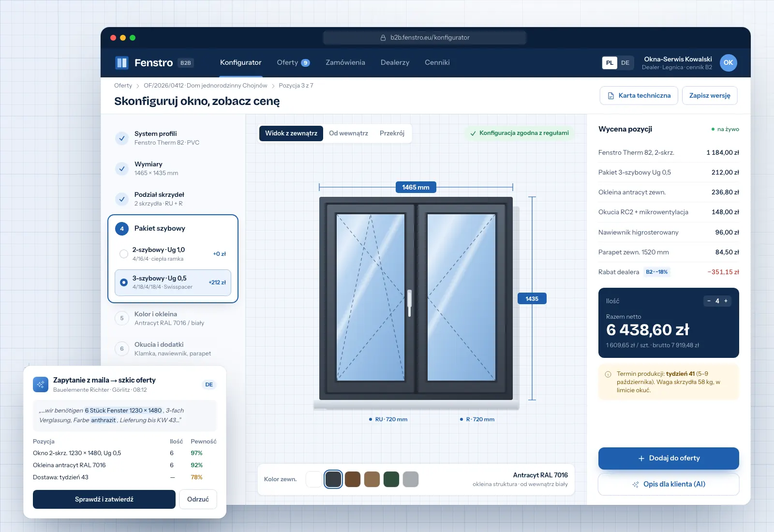Screen dimensions: 774x532
Task: Click Zapisz wersję button
Action: pyautogui.click(x=710, y=96)
